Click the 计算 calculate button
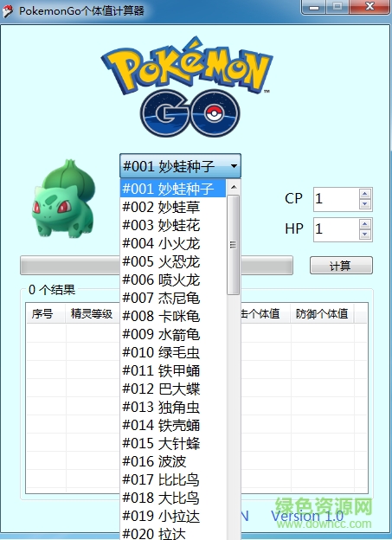 [341, 266]
